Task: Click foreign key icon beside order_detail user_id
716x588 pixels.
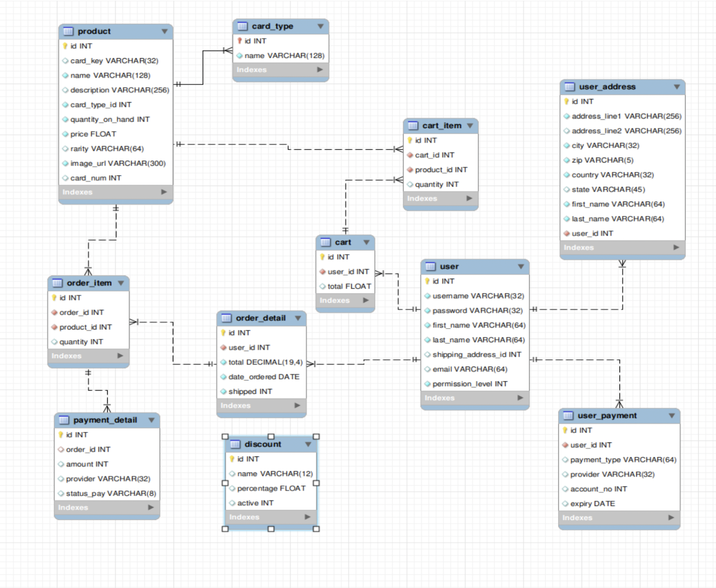Action: 224,348
